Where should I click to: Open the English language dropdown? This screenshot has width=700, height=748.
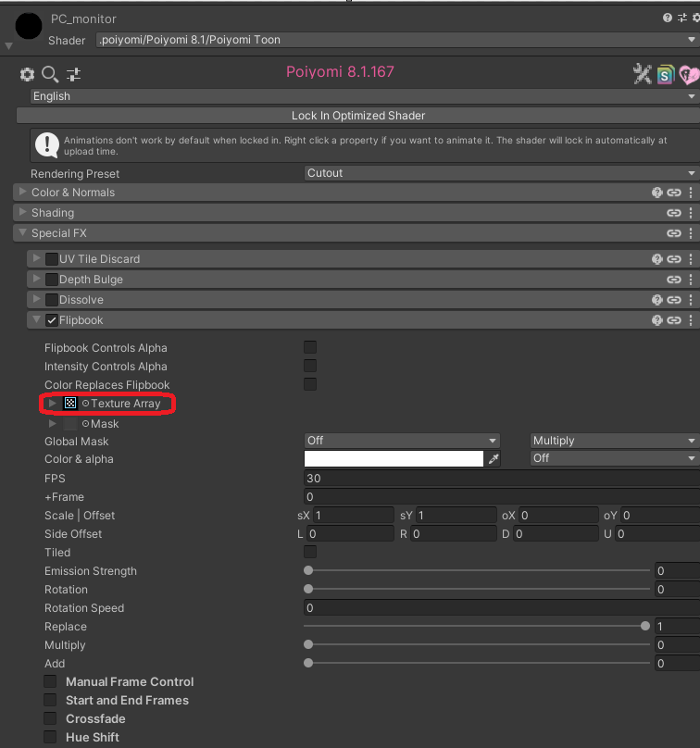coord(365,96)
